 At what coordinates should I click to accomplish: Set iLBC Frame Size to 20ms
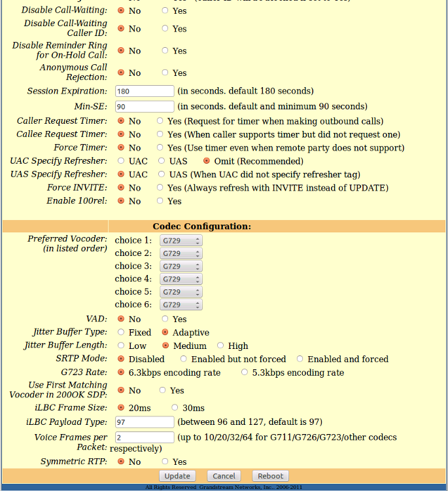click(x=121, y=407)
